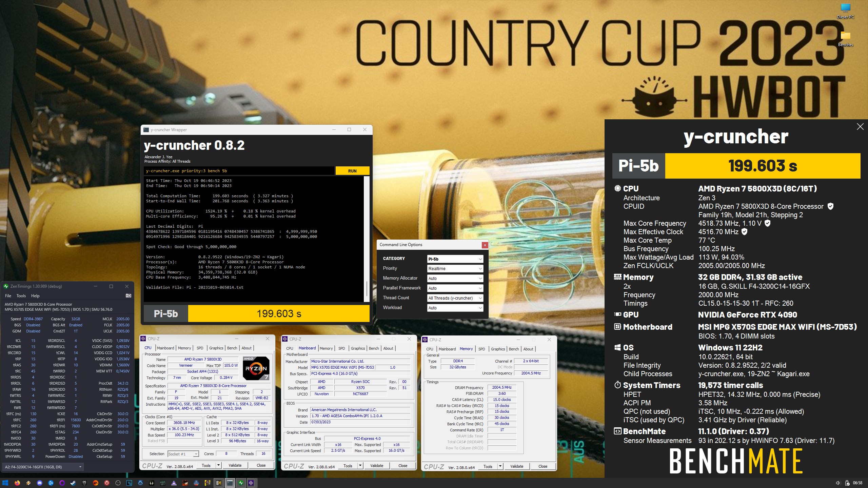
Task: Open Memory tab in middle CPU-Z window
Action: 326,348
